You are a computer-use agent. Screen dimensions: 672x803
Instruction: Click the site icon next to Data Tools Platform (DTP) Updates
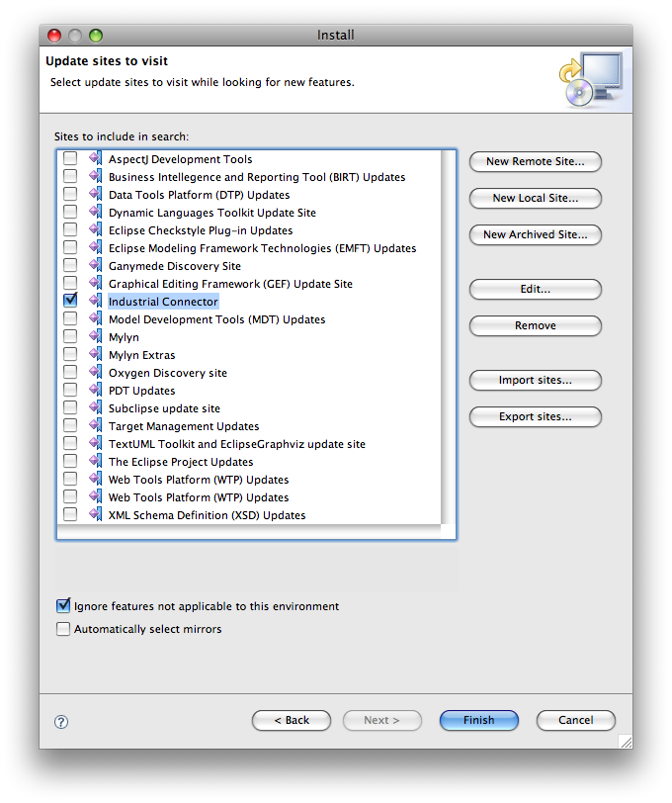(x=95, y=194)
